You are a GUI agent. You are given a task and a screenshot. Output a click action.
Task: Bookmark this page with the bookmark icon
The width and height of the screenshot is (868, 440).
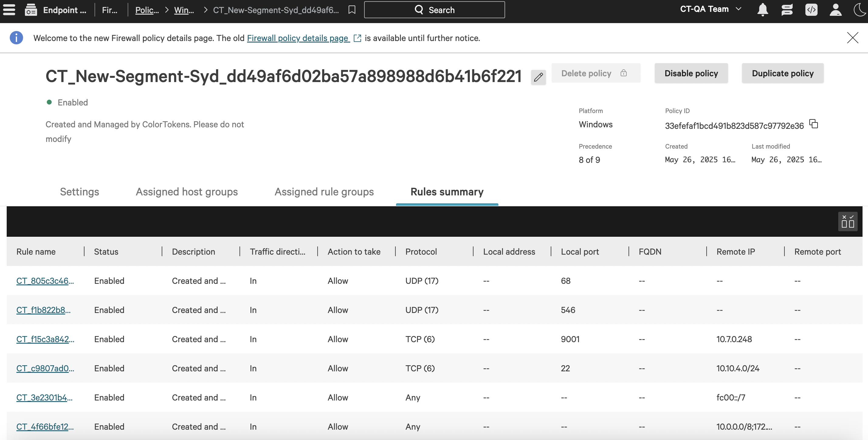pyautogui.click(x=352, y=10)
